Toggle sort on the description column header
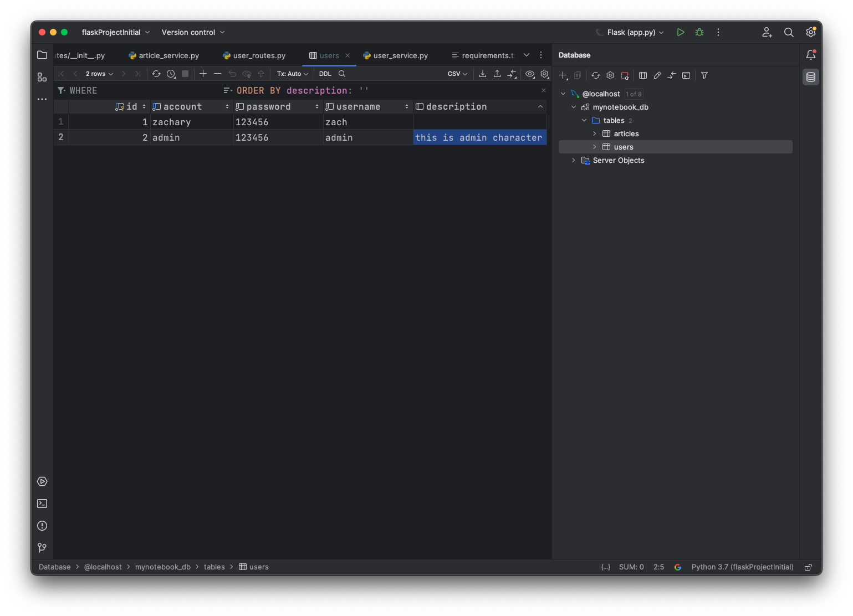Image resolution: width=853 pixels, height=616 pixels. [540, 106]
